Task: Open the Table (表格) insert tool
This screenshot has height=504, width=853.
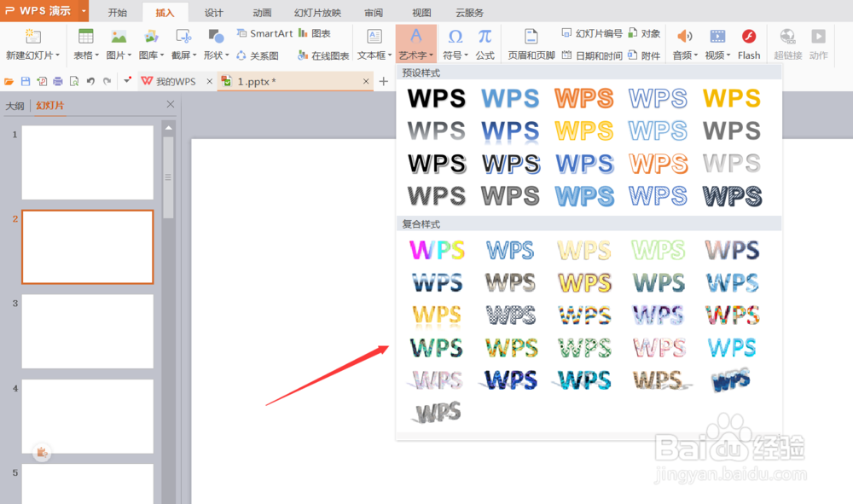Action: click(x=85, y=37)
